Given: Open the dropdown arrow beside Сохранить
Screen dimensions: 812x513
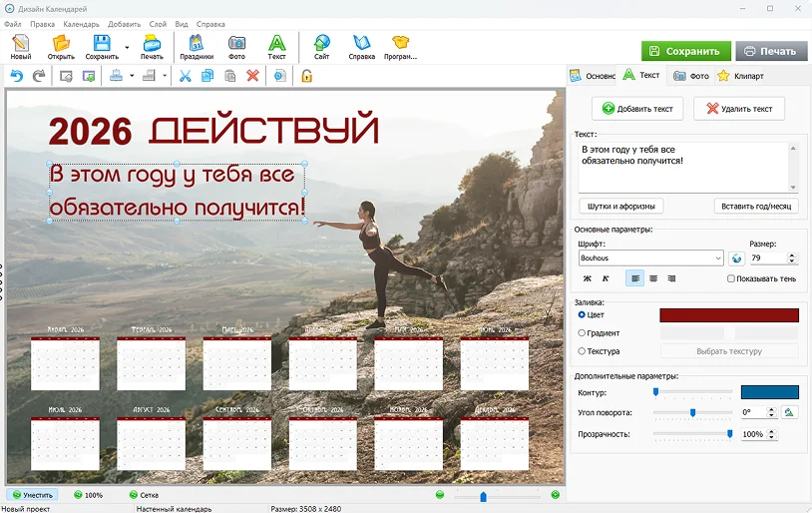Looking at the screenshot, I should click(127, 47).
